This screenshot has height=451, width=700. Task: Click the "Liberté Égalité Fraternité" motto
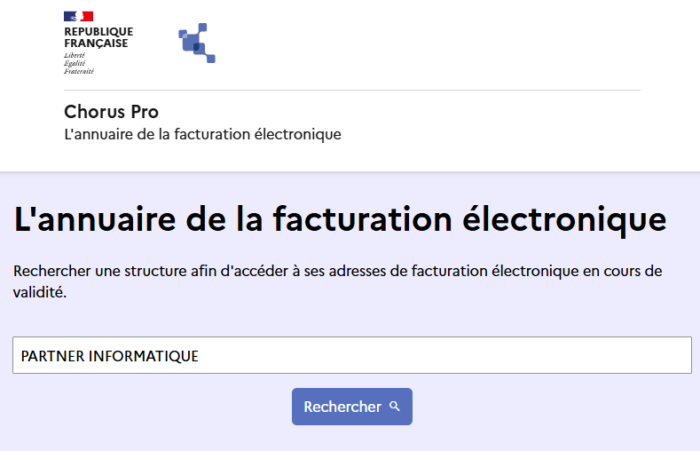[x=77, y=63]
